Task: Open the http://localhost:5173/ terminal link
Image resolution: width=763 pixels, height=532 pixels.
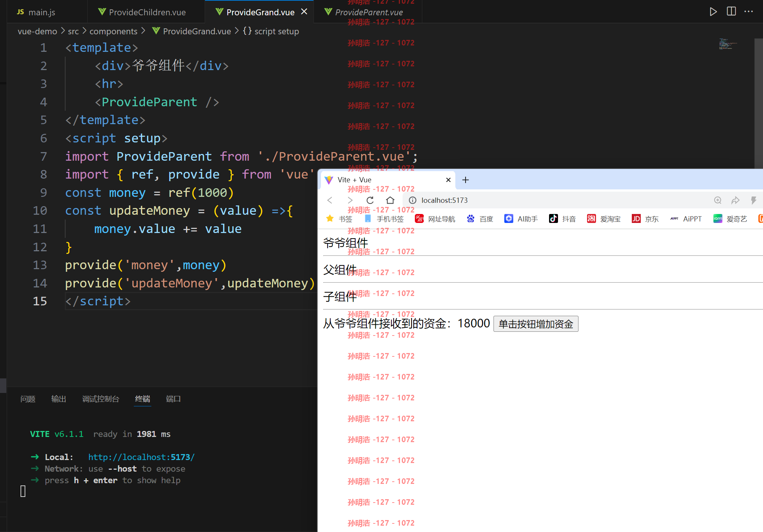Action: coord(141,457)
